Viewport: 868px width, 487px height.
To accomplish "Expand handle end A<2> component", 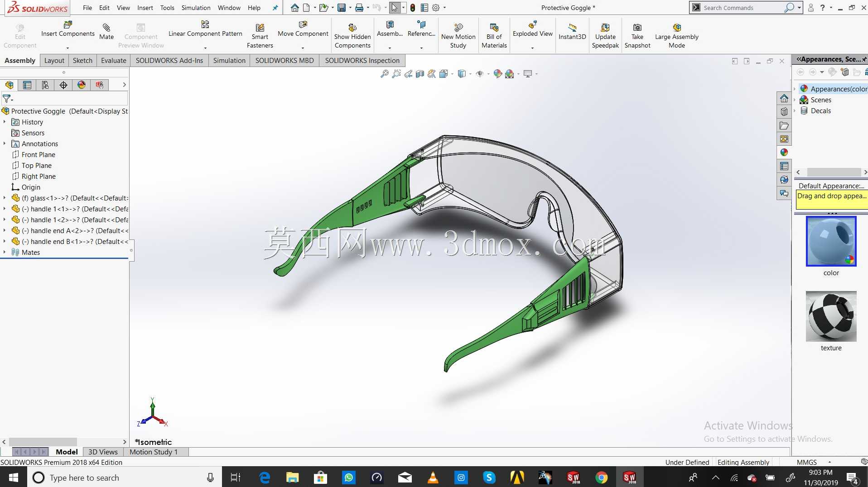I will [5, 230].
